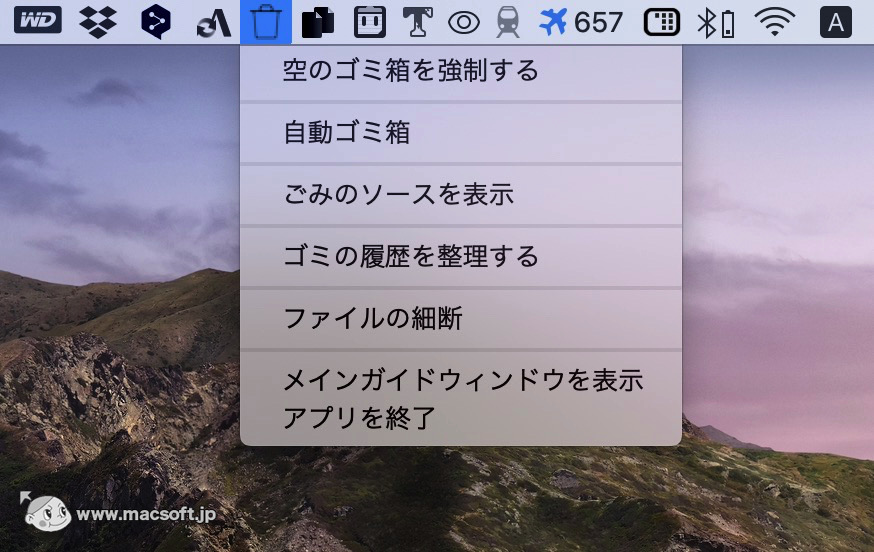Open the clipboard copy documents icon

coord(318,22)
